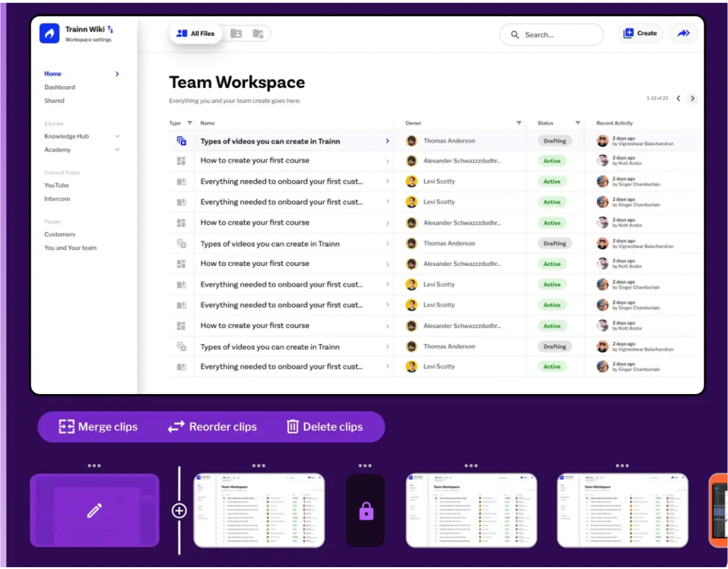Switch workspace using Trainn Wiki arrows
This screenshot has height=569, width=728.
click(x=111, y=29)
